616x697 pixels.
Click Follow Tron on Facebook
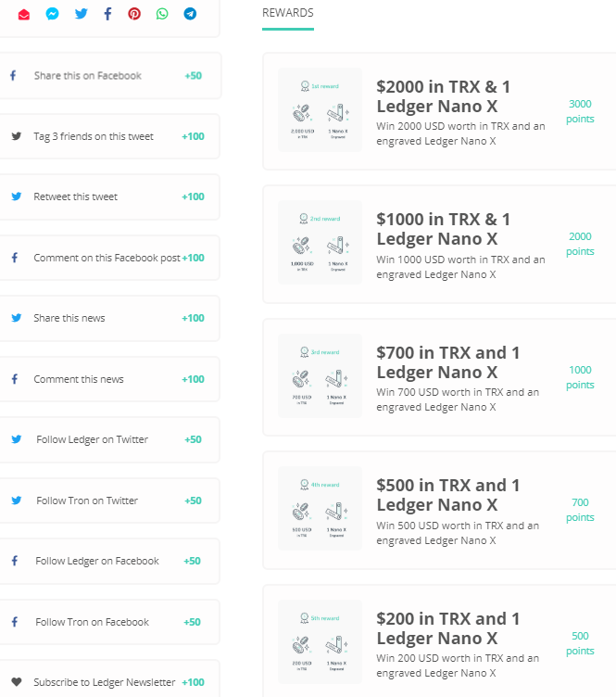click(92, 622)
